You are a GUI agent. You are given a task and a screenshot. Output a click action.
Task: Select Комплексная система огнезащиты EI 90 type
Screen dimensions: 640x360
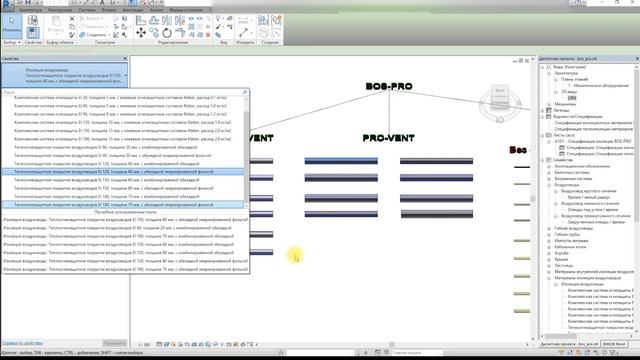(120, 114)
